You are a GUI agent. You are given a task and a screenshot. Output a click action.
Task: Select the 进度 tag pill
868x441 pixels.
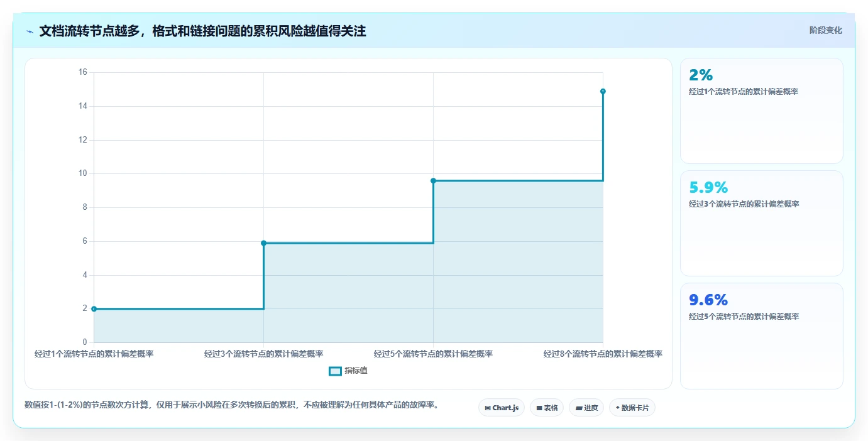pyautogui.click(x=586, y=408)
